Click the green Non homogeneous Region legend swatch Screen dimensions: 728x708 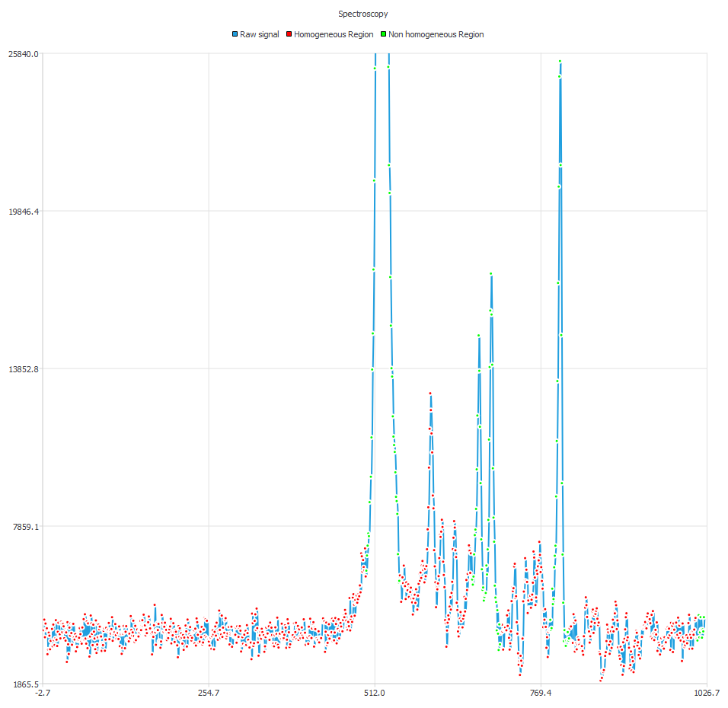pyautogui.click(x=384, y=34)
